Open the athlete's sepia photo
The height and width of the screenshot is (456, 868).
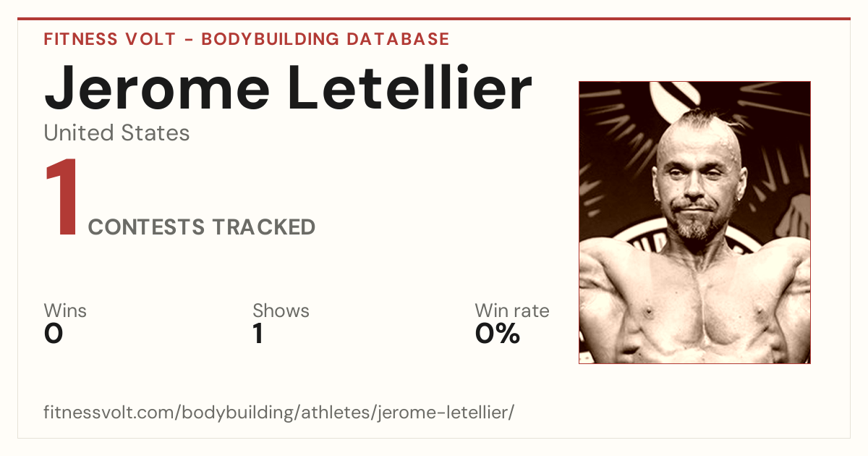click(x=694, y=222)
